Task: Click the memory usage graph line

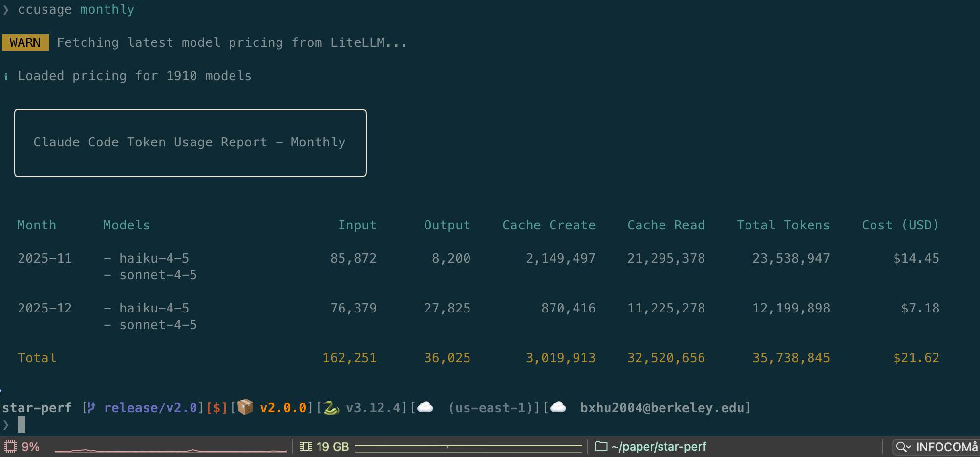Action: 468,446
